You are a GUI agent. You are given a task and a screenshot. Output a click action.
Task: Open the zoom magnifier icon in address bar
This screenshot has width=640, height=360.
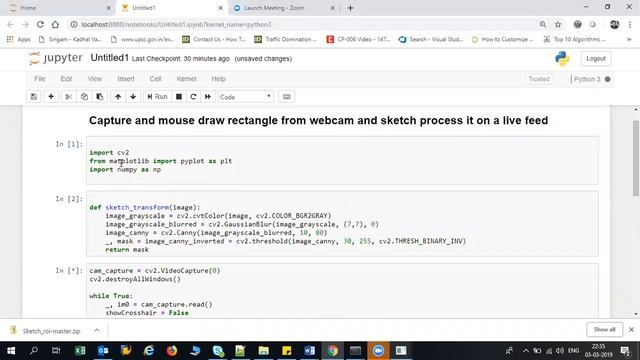(x=543, y=24)
